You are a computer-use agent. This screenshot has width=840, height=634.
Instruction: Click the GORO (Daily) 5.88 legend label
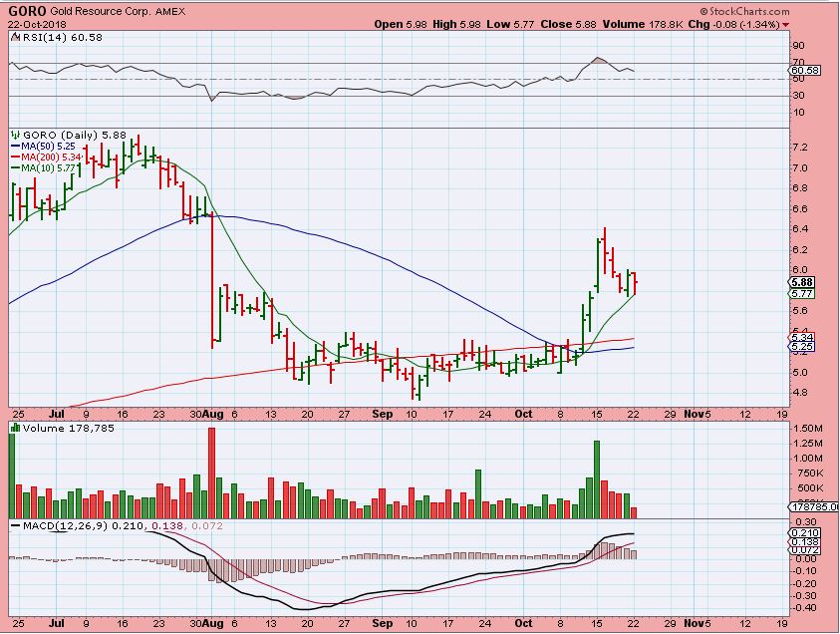(x=75, y=135)
